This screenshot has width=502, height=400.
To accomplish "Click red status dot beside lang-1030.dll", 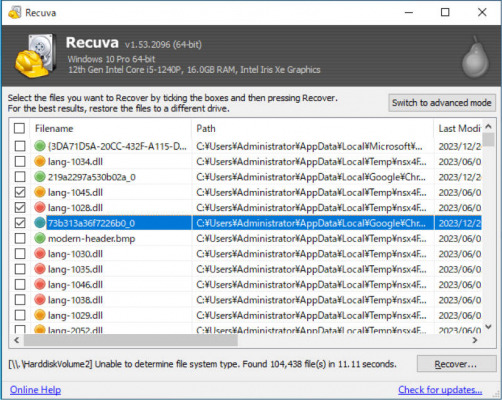I will pos(40,254).
